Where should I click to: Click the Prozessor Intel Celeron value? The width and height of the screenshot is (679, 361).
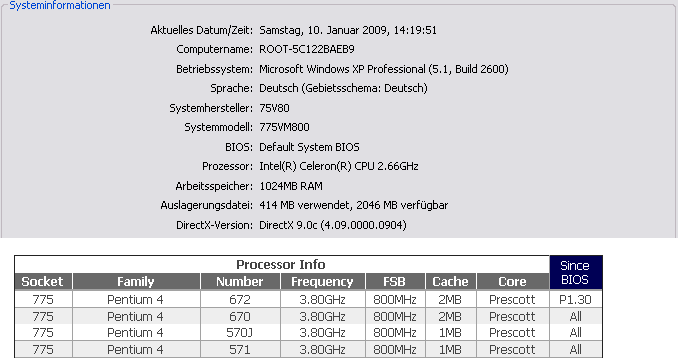[x=339, y=166]
